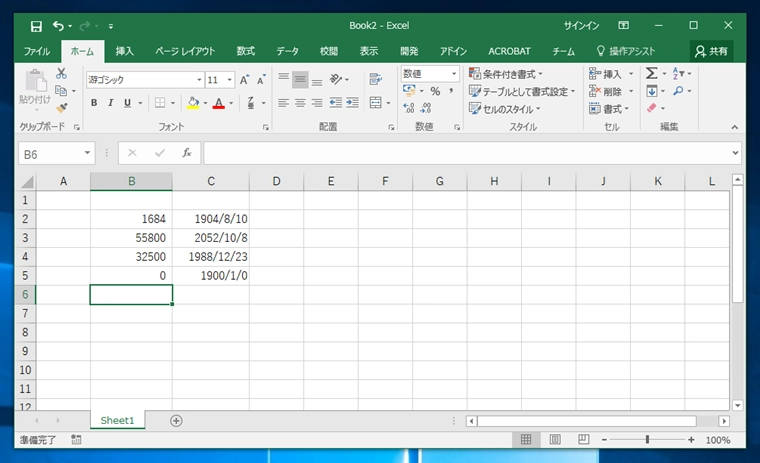
Task: Switch to Page Break Preview
Action: (x=584, y=440)
